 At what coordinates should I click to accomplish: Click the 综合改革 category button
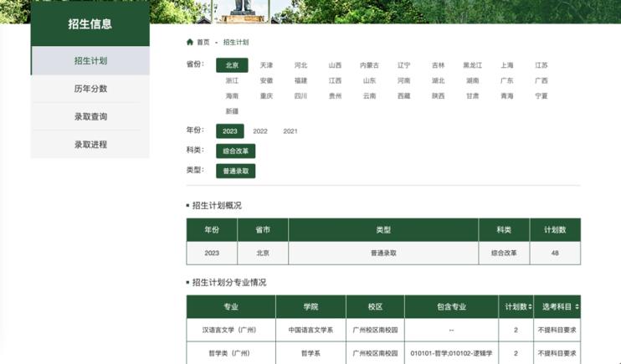235,151
